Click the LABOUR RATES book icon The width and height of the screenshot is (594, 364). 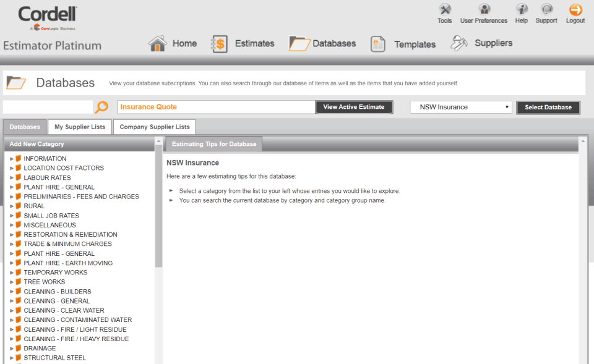pos(18,177)
